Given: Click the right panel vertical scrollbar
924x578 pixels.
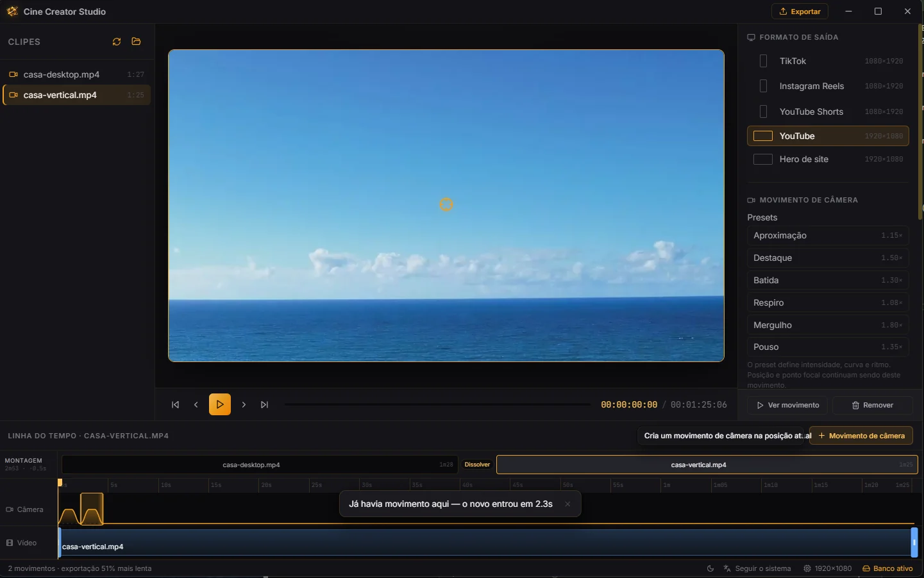Looking at the screenshot, I should [x=921, y=122].
